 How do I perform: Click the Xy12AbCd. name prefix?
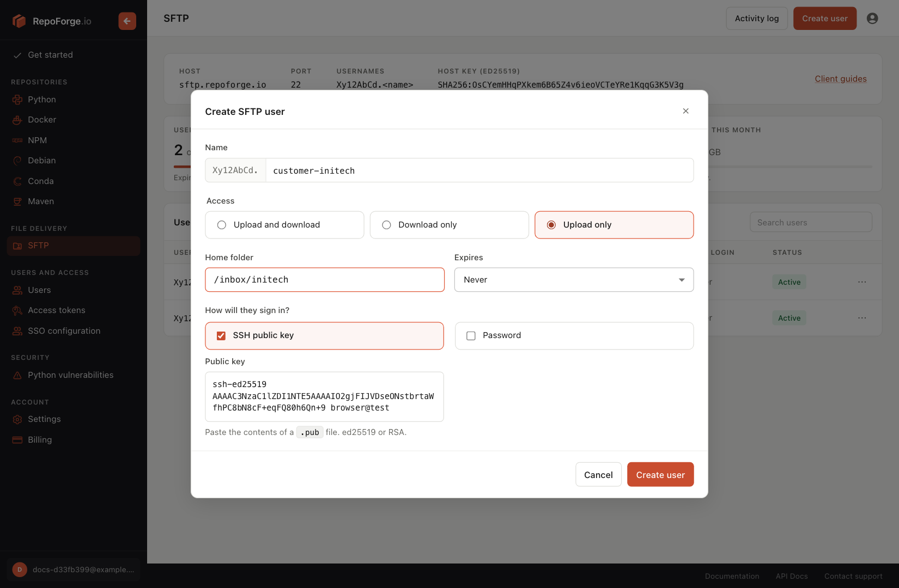[235, 170]
